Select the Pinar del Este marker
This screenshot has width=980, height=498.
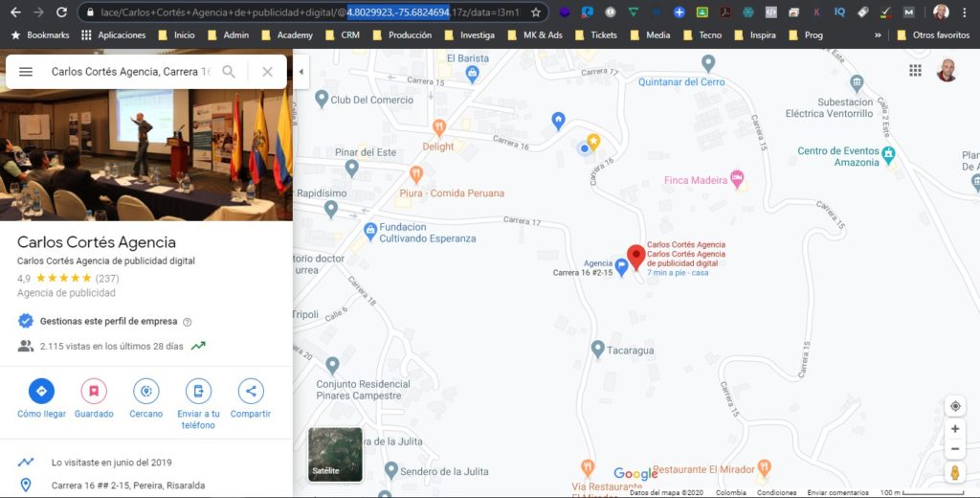[352, 168]
